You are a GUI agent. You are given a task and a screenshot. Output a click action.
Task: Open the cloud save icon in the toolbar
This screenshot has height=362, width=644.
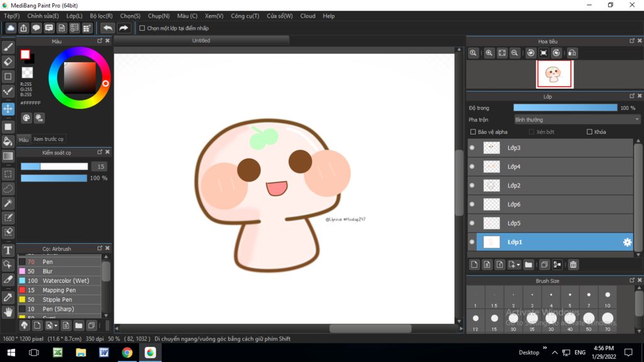tap(11, 28)
